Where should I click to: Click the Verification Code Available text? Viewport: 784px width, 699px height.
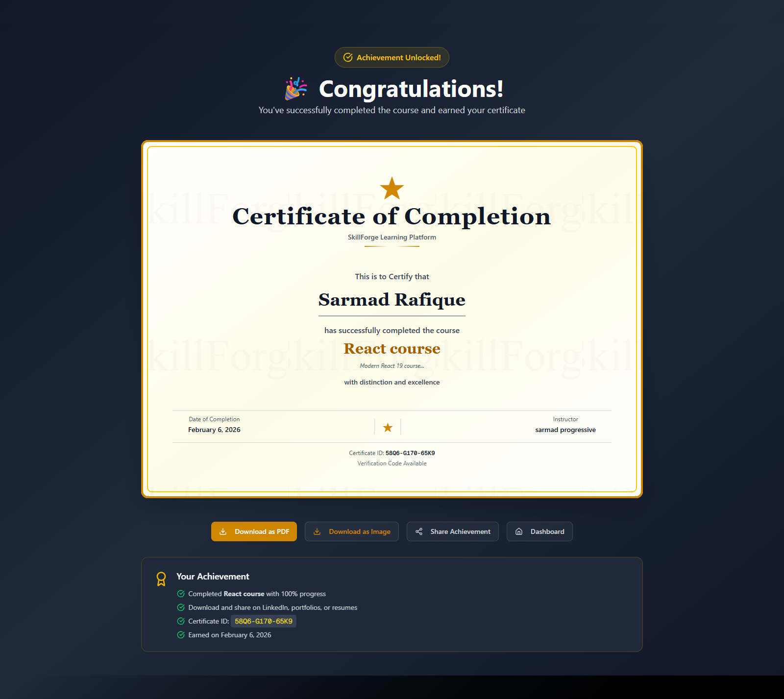click(x=392, y=463)
